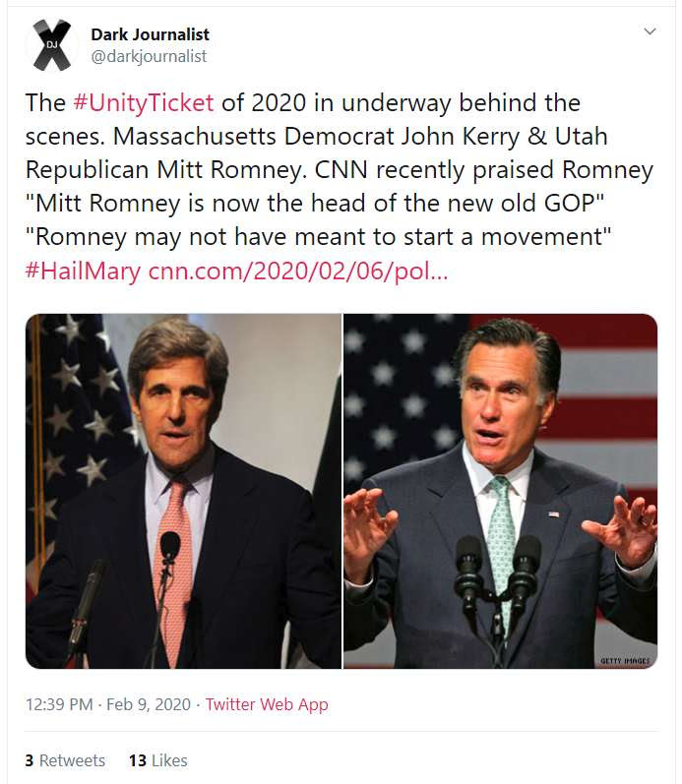
Task: Click the Getty Images watermark on the photo
Action: tap(625, 660)
